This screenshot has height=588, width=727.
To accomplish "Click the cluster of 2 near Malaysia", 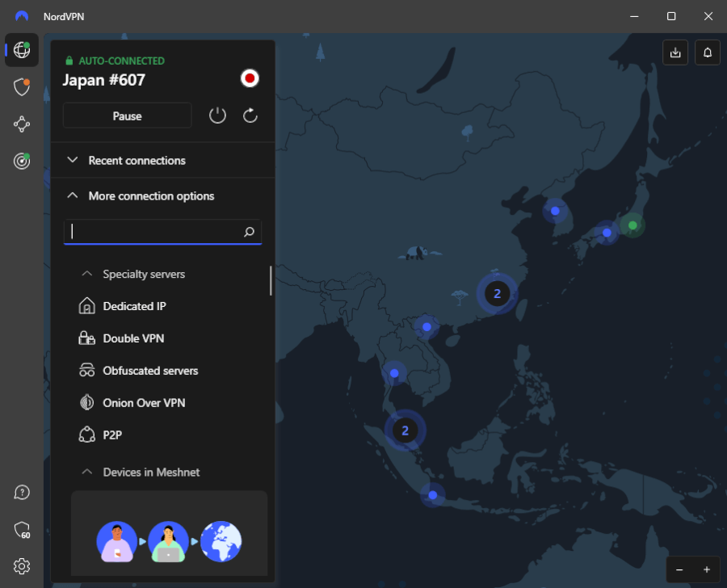I will 405,430.
